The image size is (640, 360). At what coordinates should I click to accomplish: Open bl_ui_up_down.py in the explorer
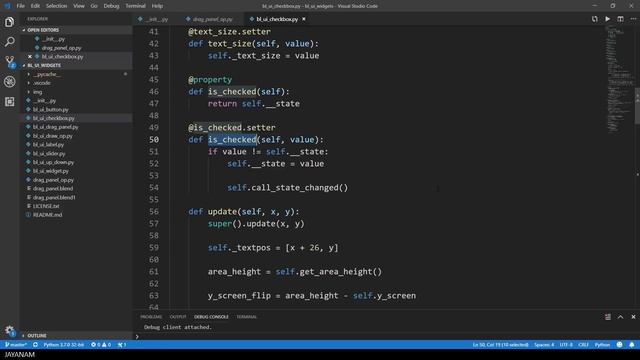(x=53, y=162)
